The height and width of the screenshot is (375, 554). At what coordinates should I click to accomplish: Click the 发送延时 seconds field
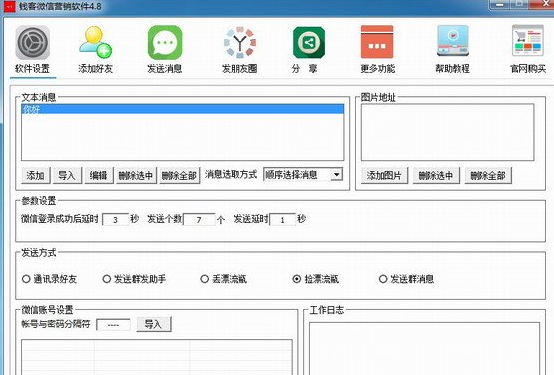(x=282, y=219)
